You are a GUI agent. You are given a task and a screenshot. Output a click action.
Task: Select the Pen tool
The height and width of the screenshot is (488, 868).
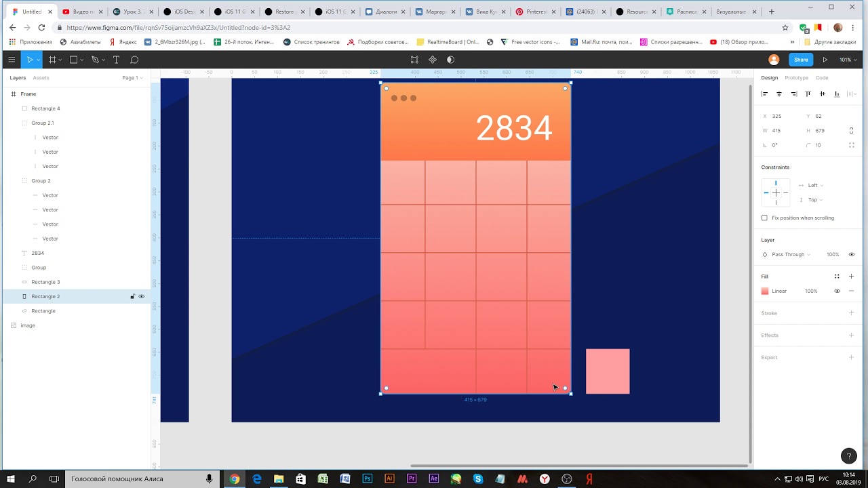point(95,60)
